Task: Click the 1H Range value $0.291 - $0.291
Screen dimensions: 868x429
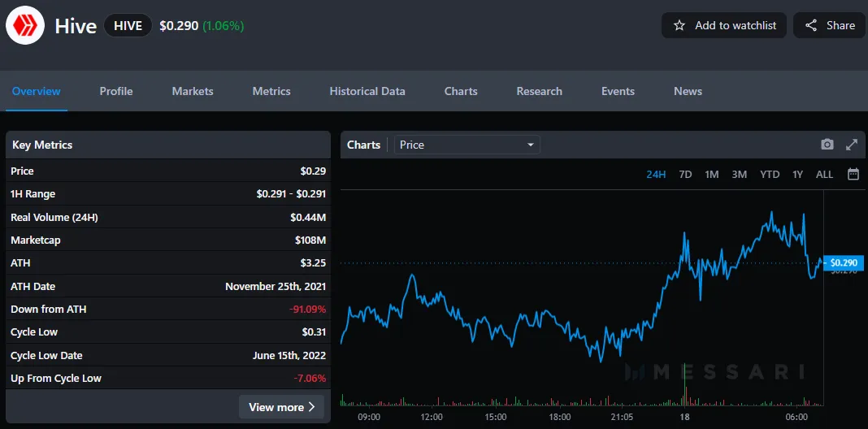Action: point(291,193)
